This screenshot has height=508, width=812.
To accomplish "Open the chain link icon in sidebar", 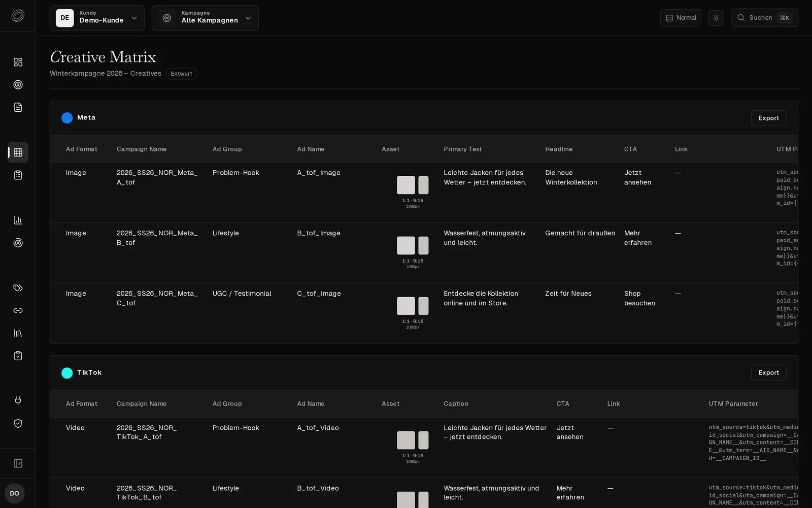I will point(18,310).
